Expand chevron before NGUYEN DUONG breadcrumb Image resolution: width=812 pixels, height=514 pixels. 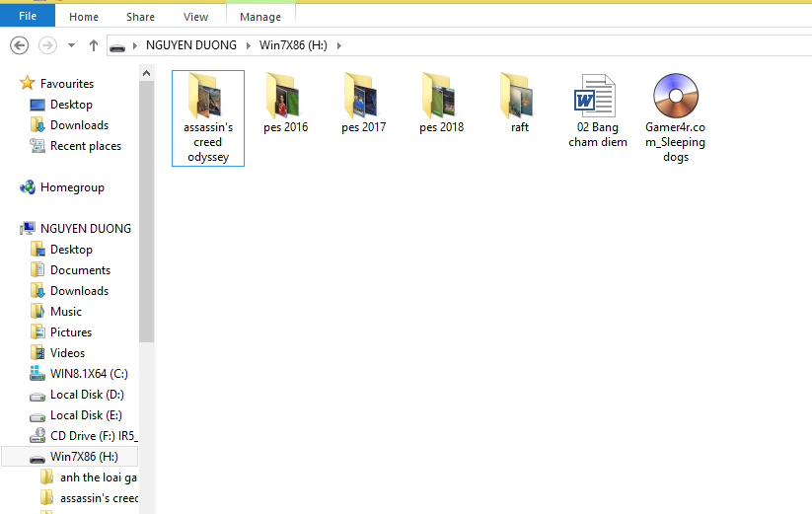click(134, 45)
